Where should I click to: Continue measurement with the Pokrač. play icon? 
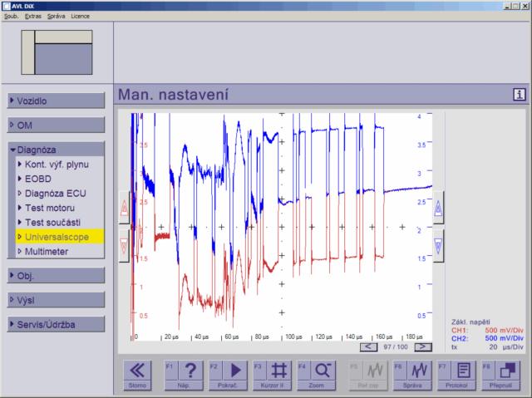point(234,371)
